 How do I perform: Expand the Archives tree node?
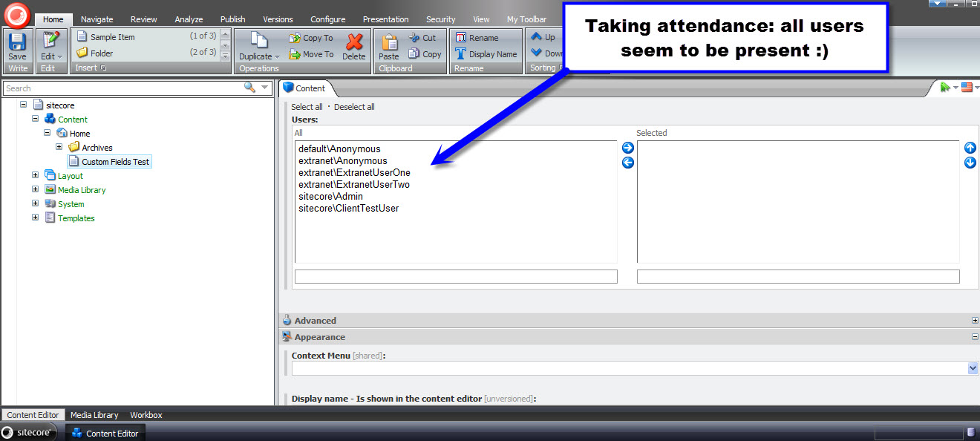(x=59, y=147)
